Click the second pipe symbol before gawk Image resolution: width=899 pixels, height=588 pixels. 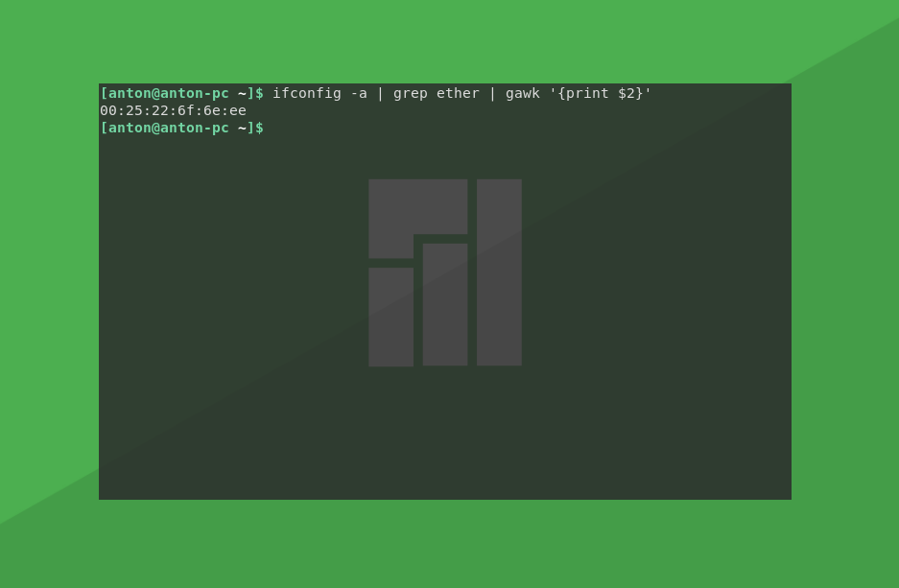click(x=492, y=93)
